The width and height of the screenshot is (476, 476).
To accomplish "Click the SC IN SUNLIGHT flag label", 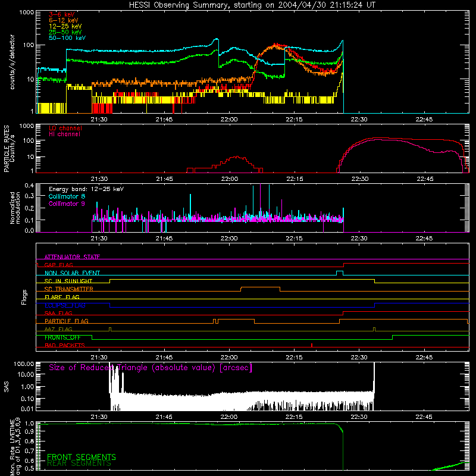I will pyautogui.click(x=68, y=281).
